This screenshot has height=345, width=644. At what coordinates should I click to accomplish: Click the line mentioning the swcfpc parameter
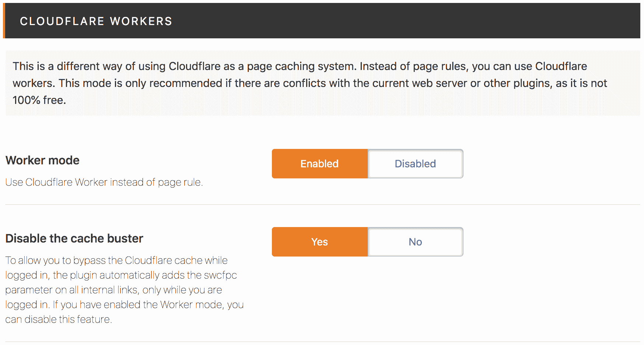coord(121,275)
